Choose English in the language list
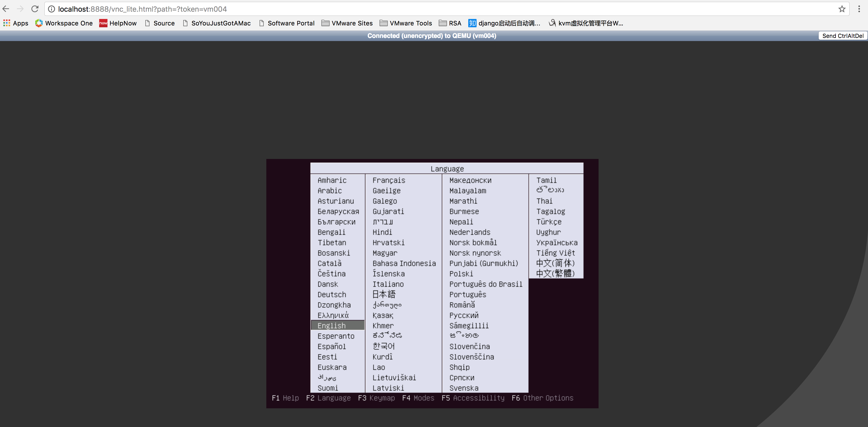868x427 pixels. click(338, 325)
